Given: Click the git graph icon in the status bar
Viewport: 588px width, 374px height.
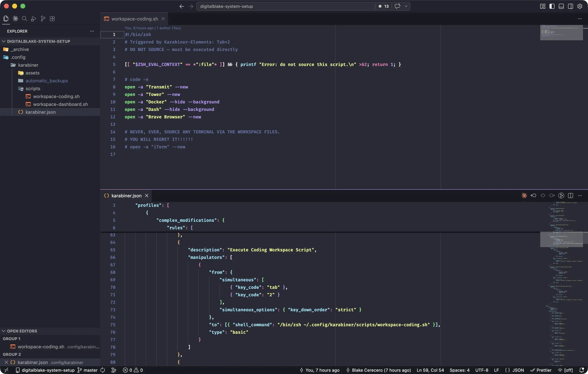Looking at the screenshot, I should click(x=114, y=370).
